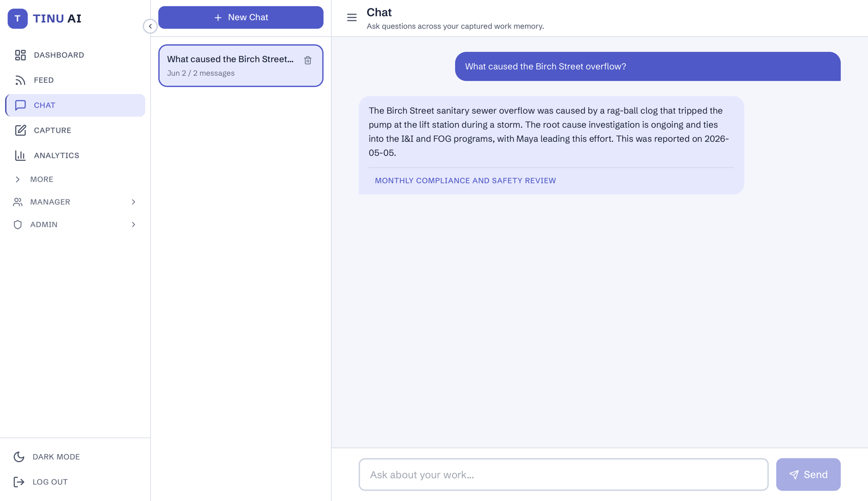Click the hamburger menu icon beside Chat
Screen dimensions: 868x501
(x=352, y=18)
